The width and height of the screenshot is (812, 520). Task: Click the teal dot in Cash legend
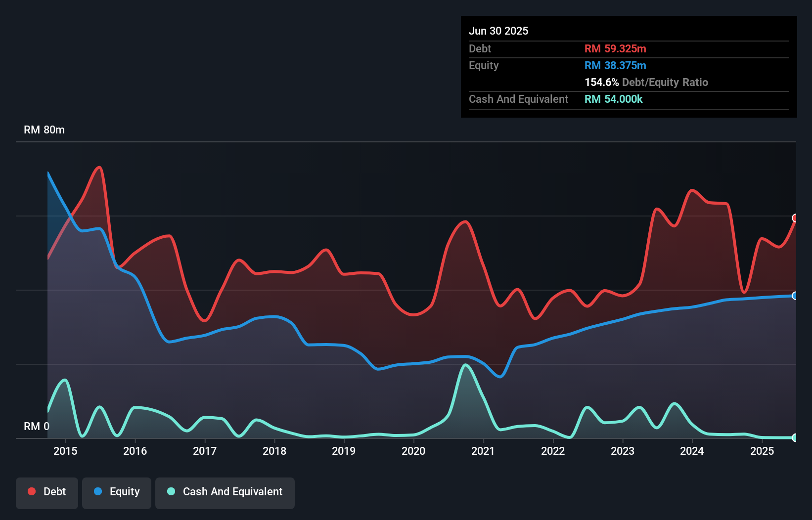(171, 491)
